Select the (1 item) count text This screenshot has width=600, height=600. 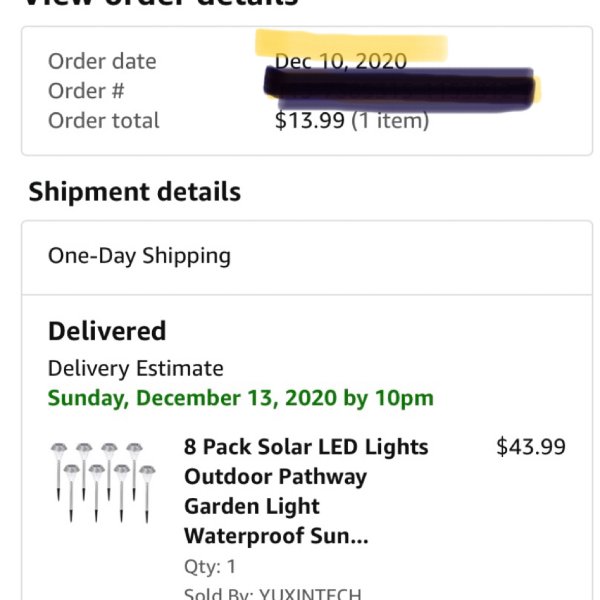tap(390, 121)
